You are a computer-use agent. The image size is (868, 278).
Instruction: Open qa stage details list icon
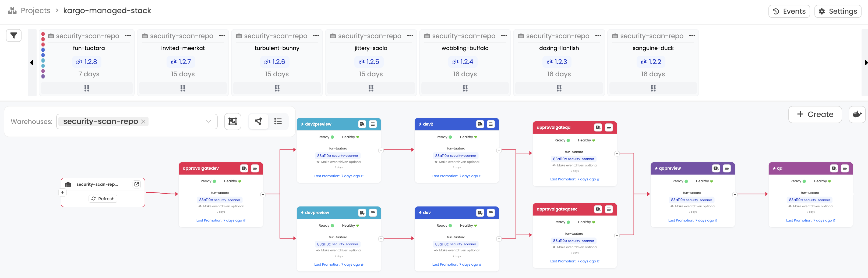pyautogui.click(x=845, y=168)
